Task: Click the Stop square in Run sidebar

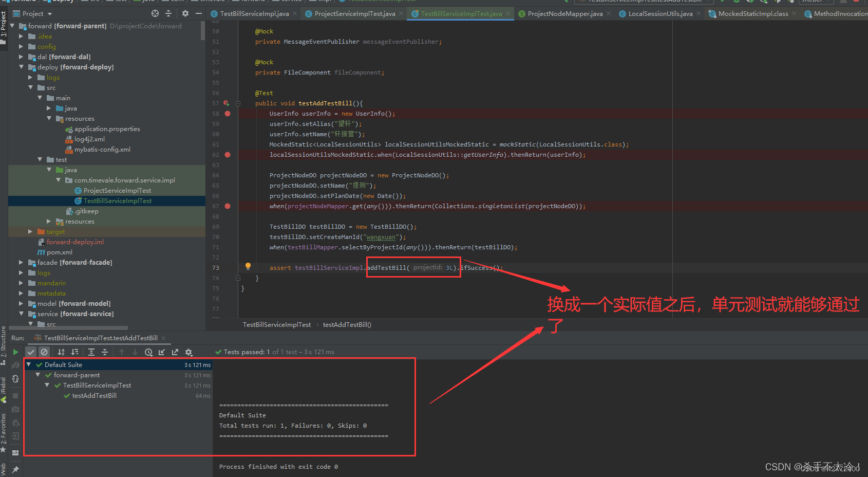Action: 15,396
